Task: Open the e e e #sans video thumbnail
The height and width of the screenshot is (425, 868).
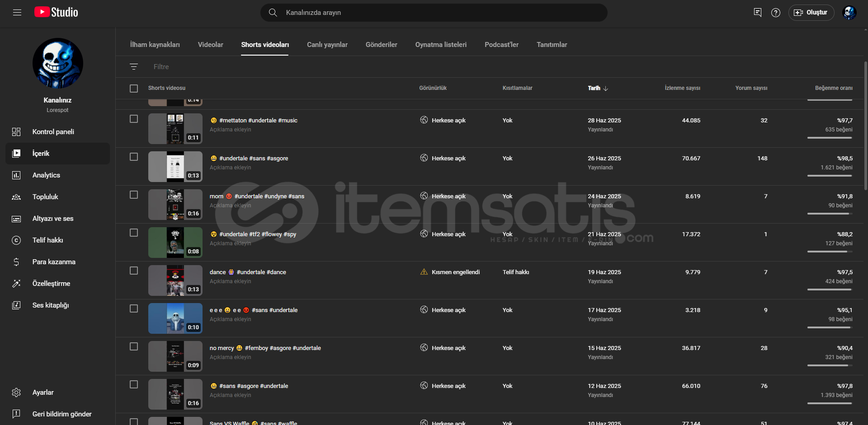Action: click(x=175, y=318)
